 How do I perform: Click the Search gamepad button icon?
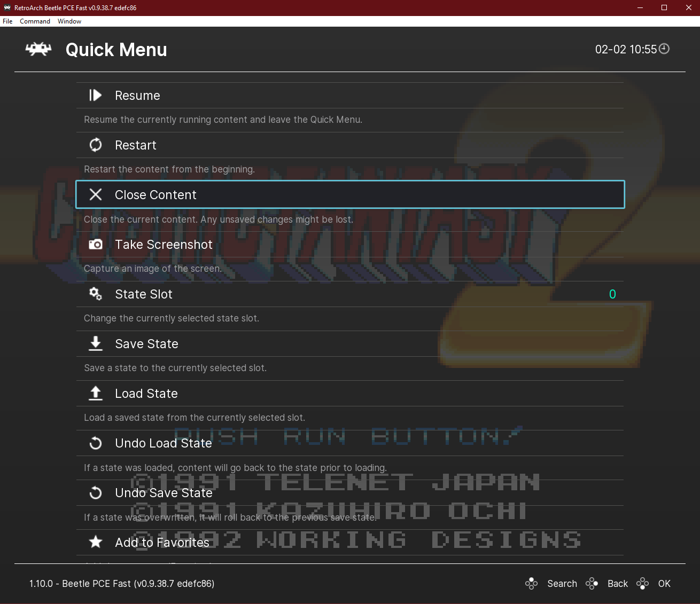531,584
